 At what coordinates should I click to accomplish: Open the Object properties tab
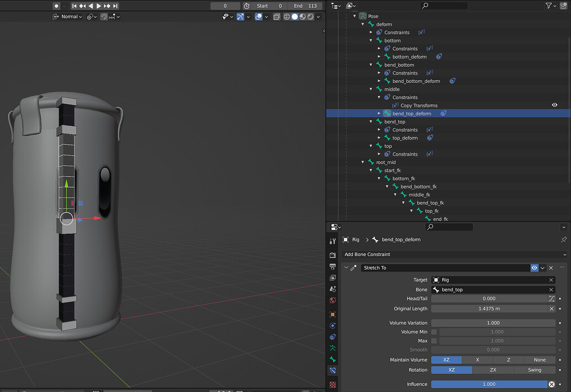coord(332,314)
